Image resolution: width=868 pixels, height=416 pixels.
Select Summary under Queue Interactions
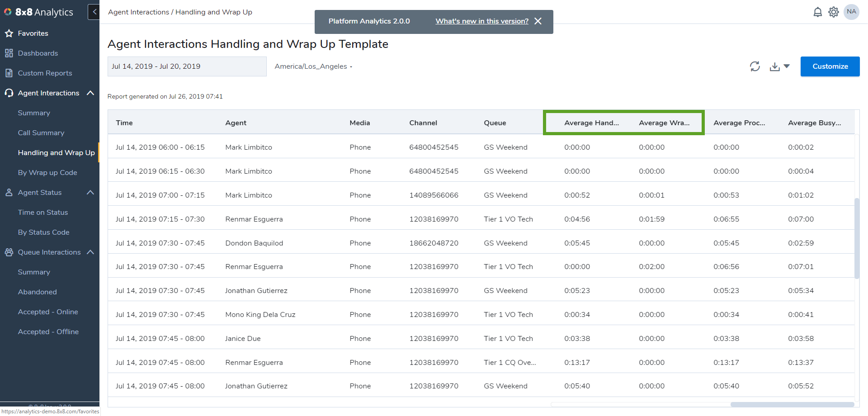(34, 272)
